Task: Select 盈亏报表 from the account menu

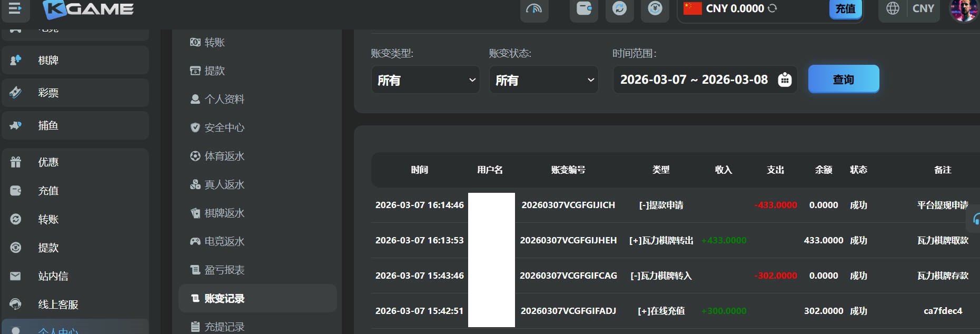Action: click(224, 270)
